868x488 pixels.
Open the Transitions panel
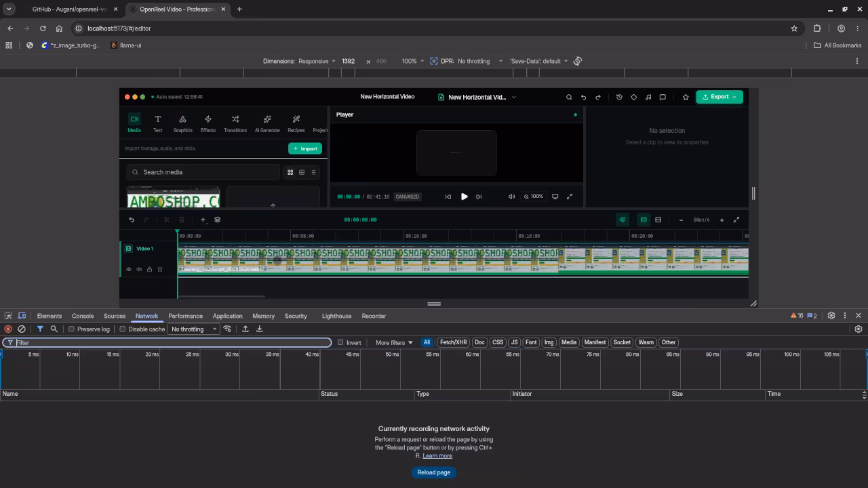235,123
